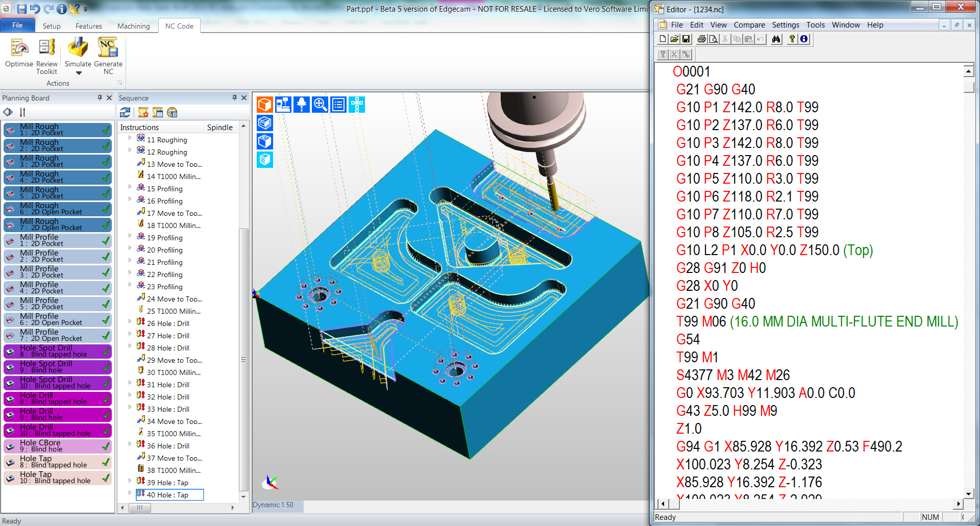Click the binoculars Find icon in Editor
Screen dimensions: 980x526
pos(776,39)
